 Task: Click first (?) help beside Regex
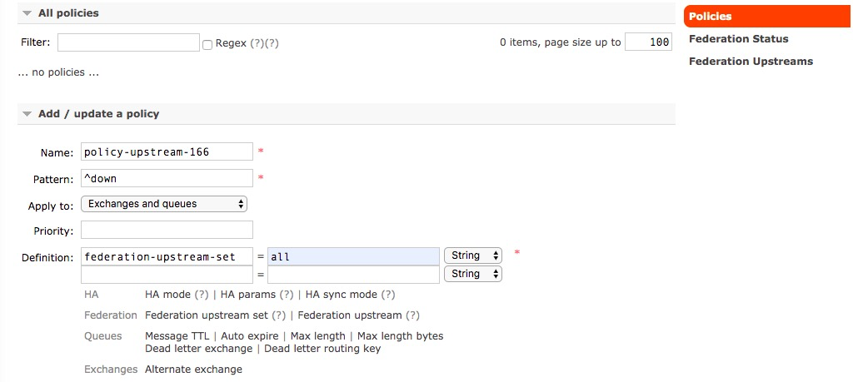[x=257, y=43]
